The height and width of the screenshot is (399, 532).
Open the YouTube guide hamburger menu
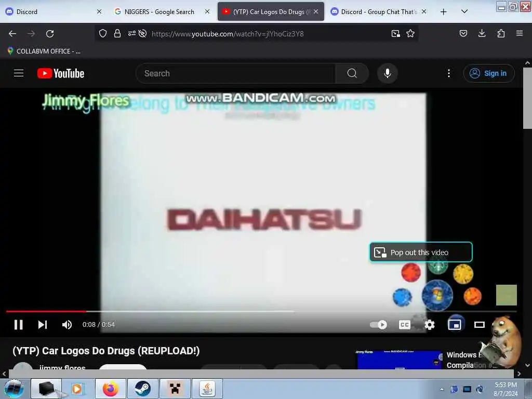coord(19,73)
